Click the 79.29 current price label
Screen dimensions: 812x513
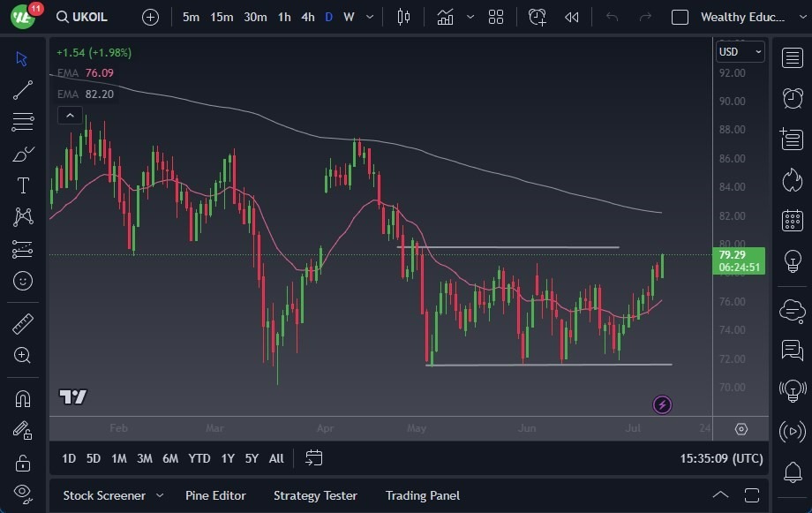(740, 255)
